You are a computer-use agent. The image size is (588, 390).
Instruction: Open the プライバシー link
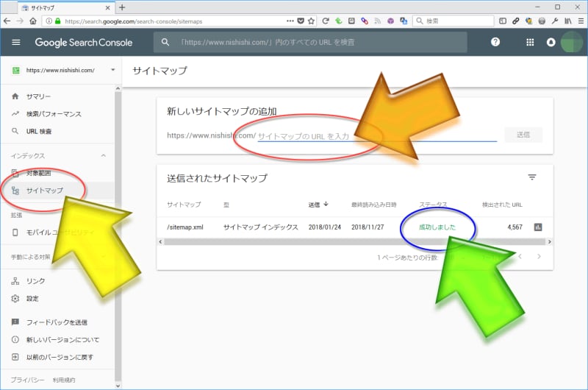[x=27, y=380]
